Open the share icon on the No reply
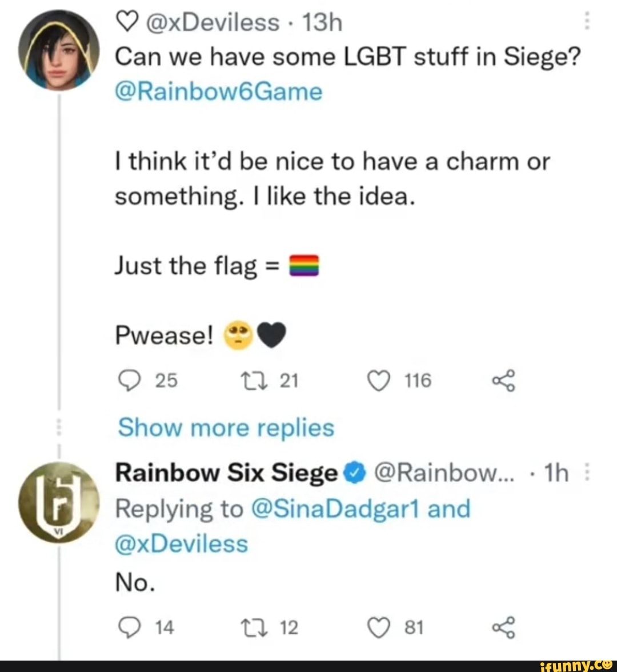Screen dimensions: 617x672 point(504,627)
